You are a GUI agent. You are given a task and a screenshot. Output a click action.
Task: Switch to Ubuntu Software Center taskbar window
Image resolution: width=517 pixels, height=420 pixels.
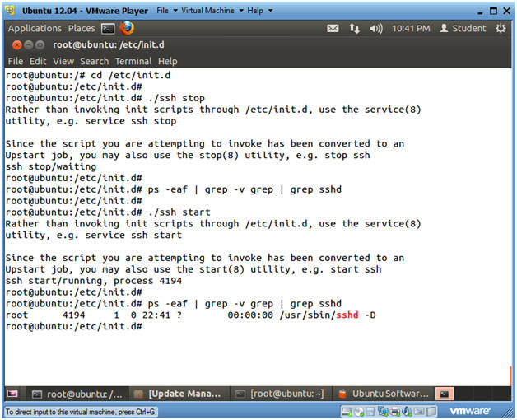click(x=384, y=394)
